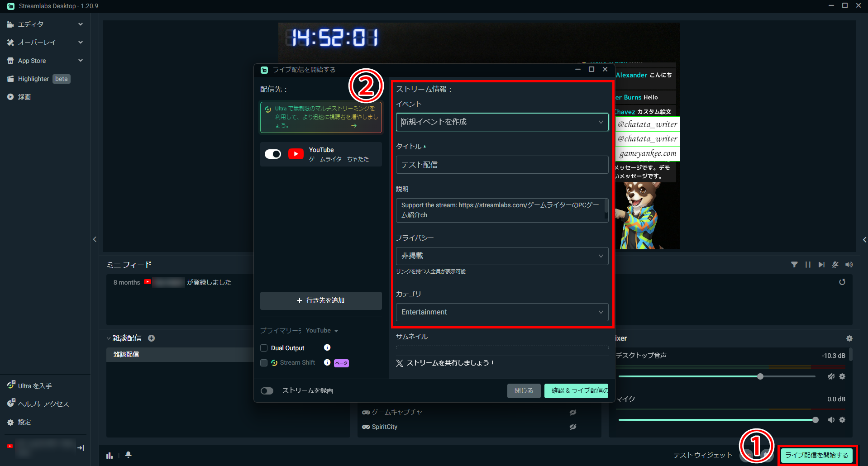The height and width of the screenshot is (466, 868).
Task: Mute event sounds in mini feed
Action: tap(835, 265)
